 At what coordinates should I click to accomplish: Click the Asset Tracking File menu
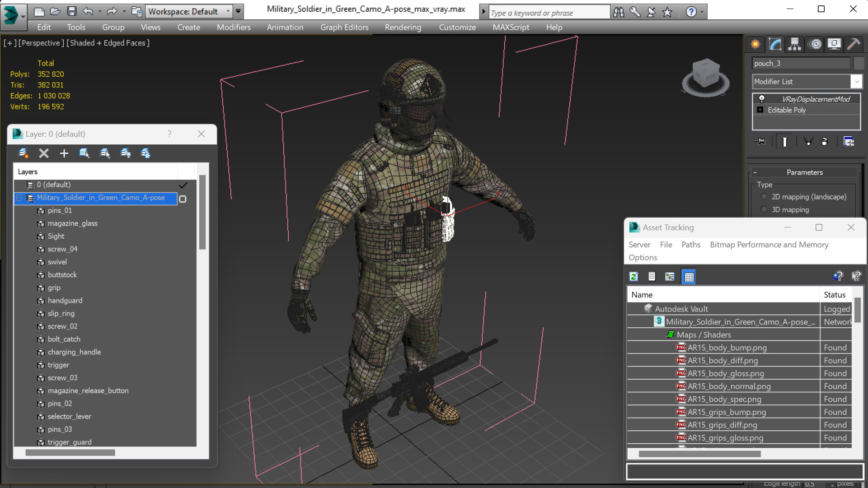pos(666,244)
